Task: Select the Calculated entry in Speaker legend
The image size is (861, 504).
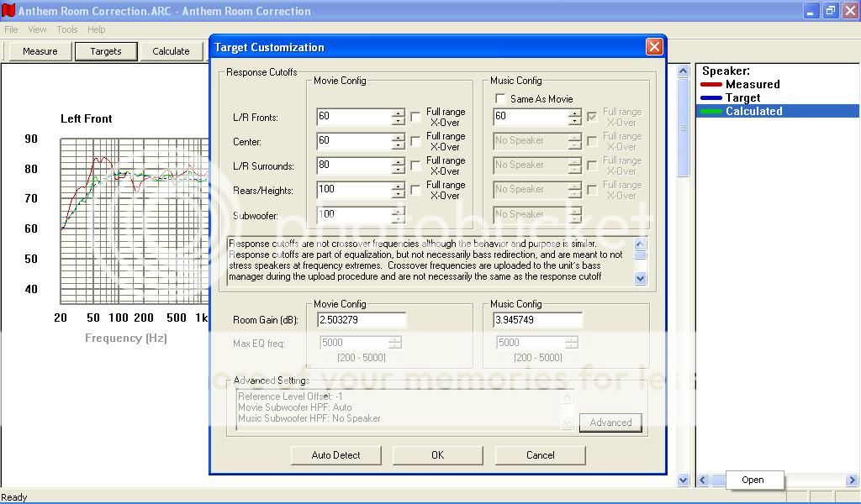Action: point(778,111)
